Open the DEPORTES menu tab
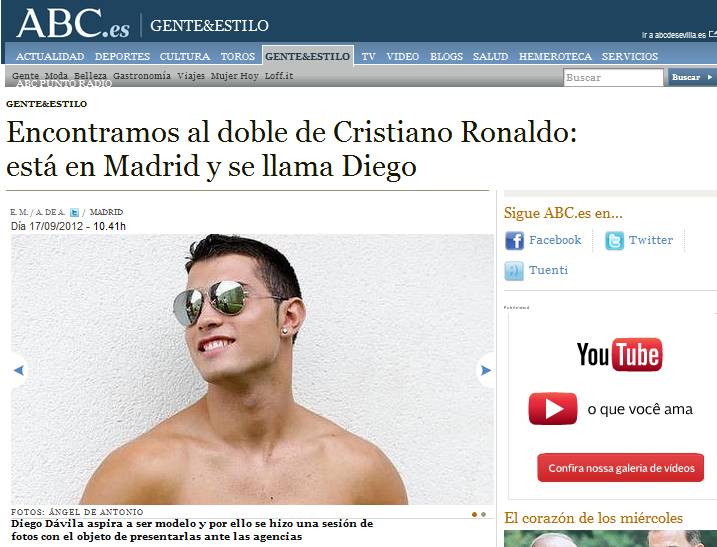The width and height of the screenshot is (717, 547). tap(122, 56)
